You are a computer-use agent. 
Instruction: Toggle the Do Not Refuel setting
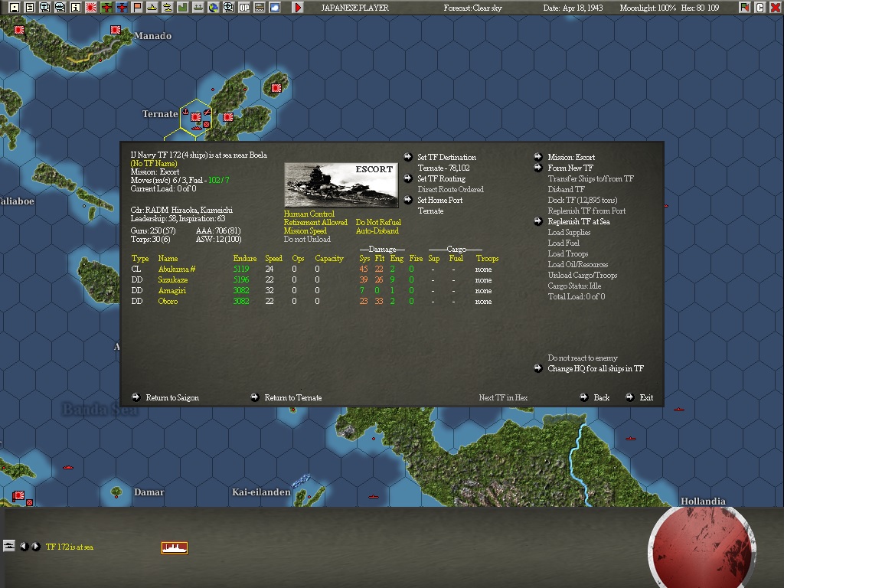[x=378, y=222]
